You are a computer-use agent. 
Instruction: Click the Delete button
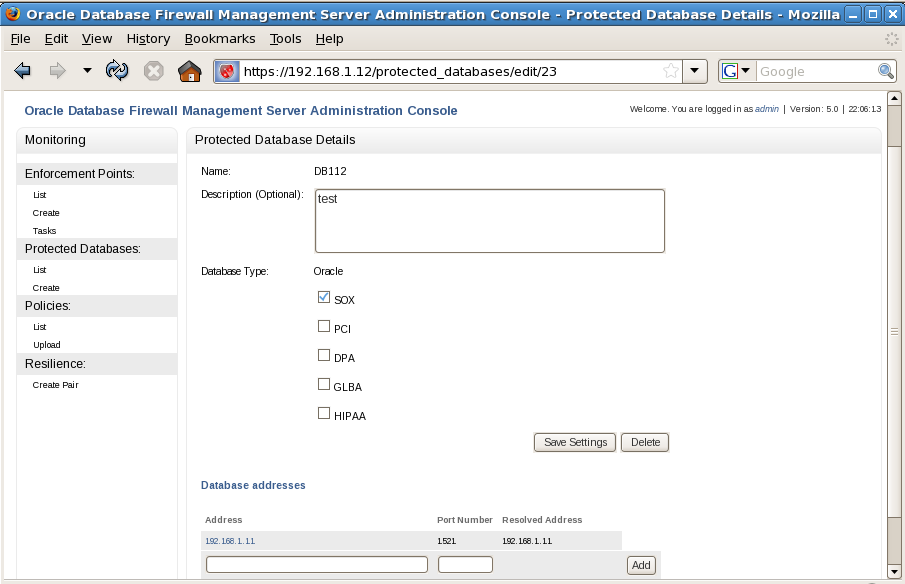[645, 442]
